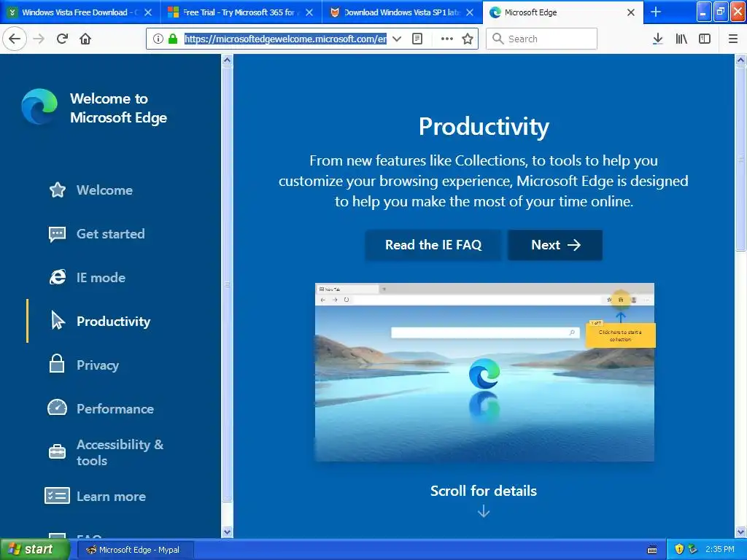Close the Download Windows Vista SP1 tab
Screen dimensions: 747x560
point(470,12)
